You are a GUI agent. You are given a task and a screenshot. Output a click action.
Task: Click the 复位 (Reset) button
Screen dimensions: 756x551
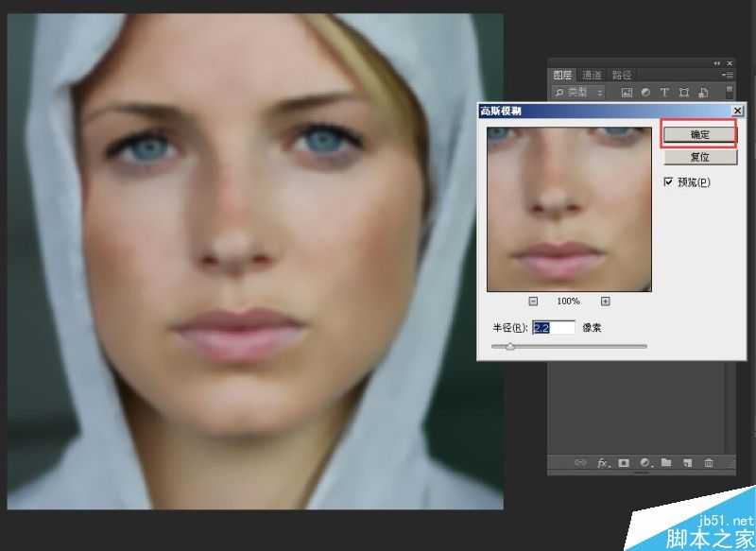click(699, 157)
